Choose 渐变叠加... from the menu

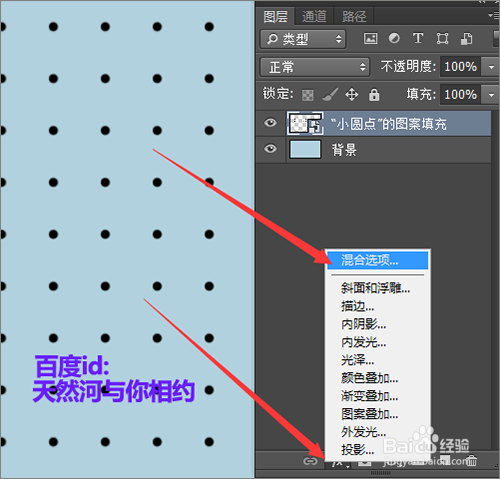[x=378, y=396]
